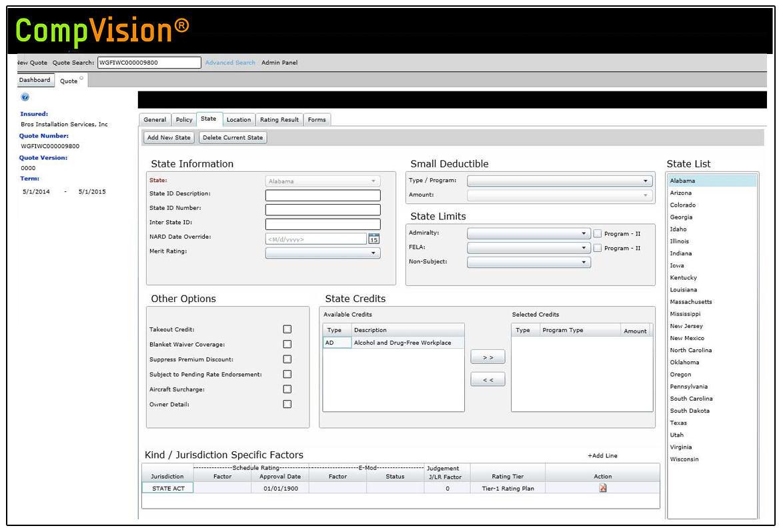783x532 pixels.
Task: Click the Description column header in Available Credits
Action: pyautogui.click(x=408, y=331)
